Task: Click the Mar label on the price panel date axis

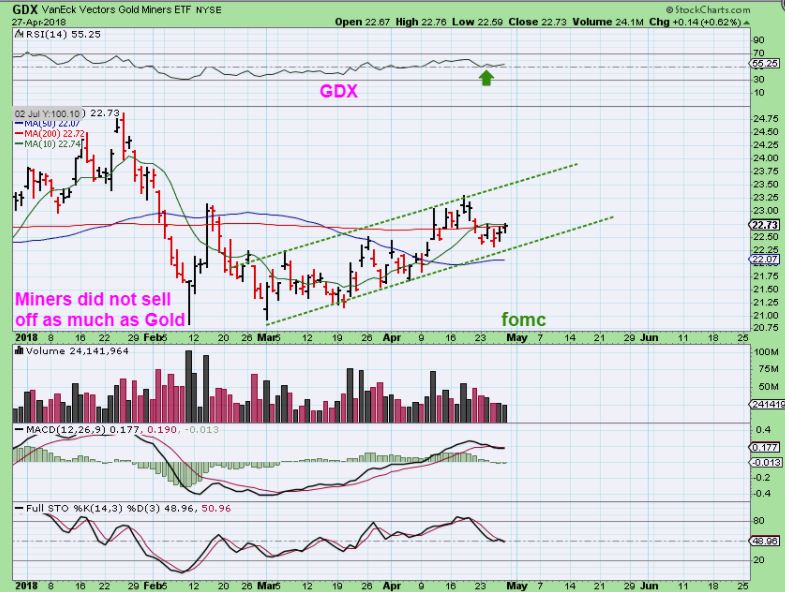Action: 266,338
